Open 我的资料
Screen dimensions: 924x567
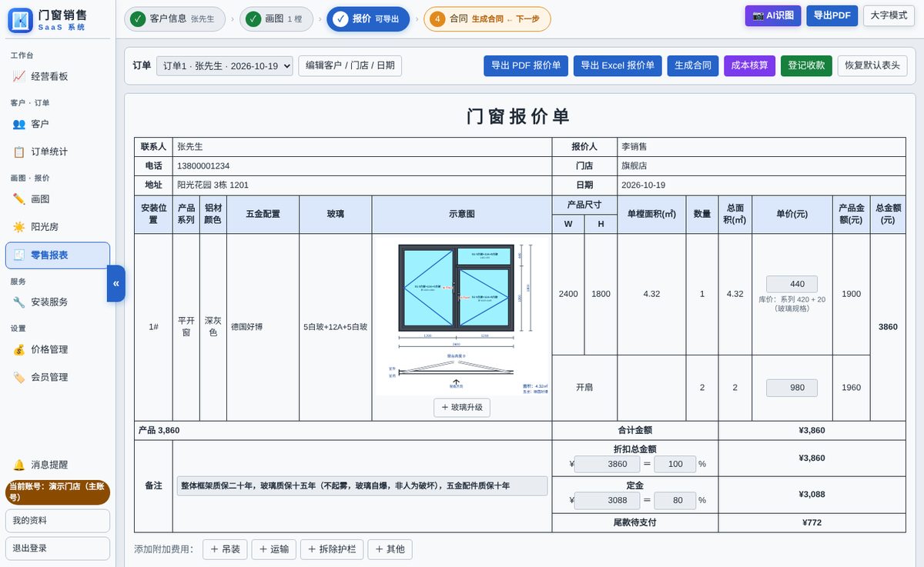click(58, 521)
